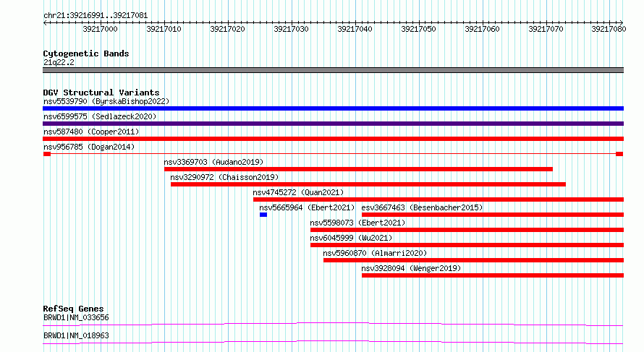The image size is (644, 352).
Task: Click ruler position 39217040
Action: (355, 29)
